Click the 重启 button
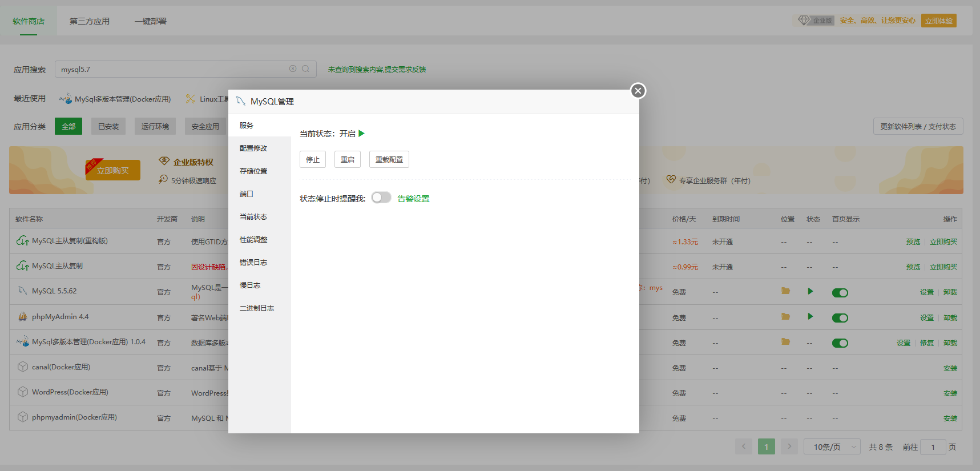Screen dimensions: 980x471 (348, 159)
